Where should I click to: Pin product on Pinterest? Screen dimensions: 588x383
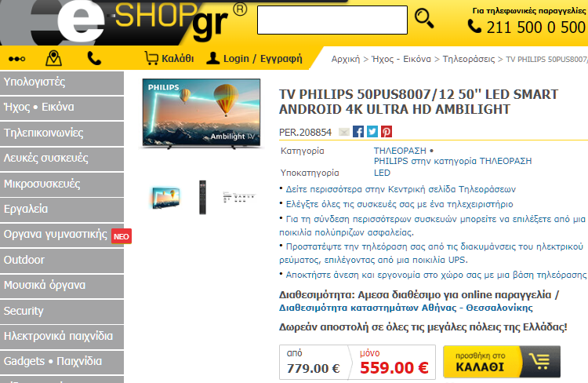coord(387,132)
